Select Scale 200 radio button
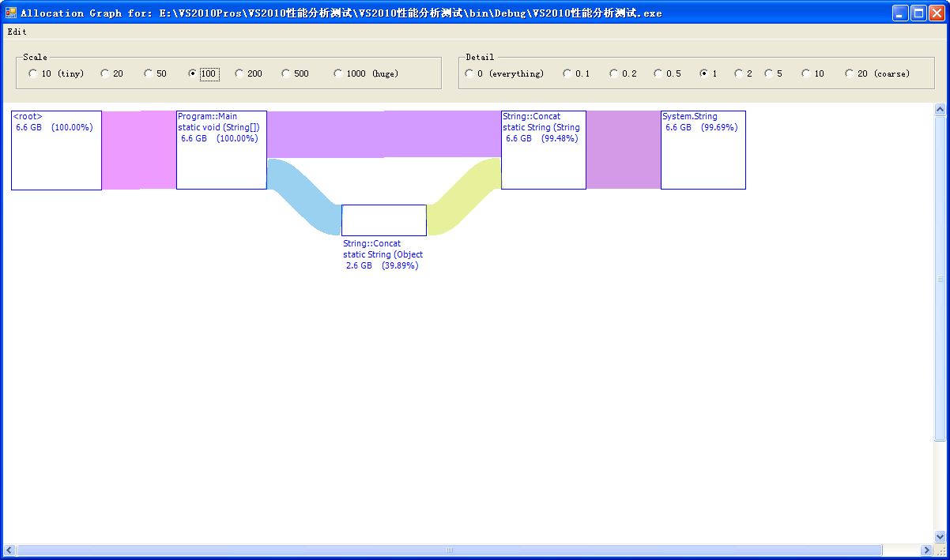The image size is (950, 560). 249,73
